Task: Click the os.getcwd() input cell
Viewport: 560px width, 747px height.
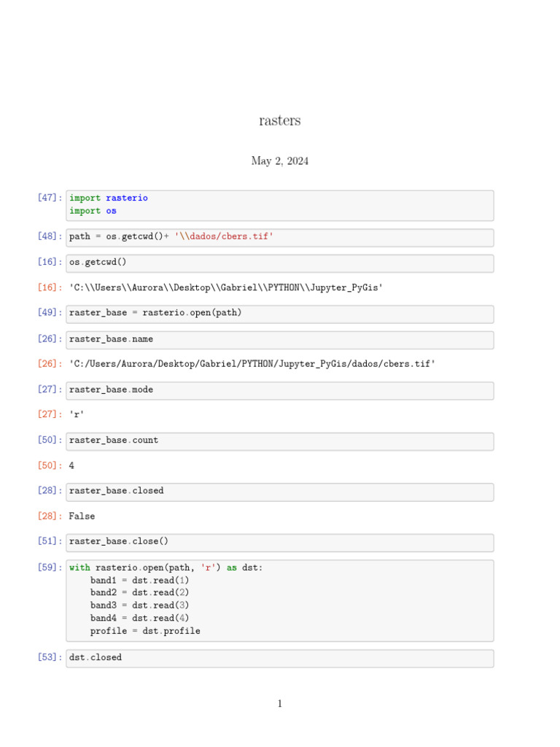Action: [279, 263]
